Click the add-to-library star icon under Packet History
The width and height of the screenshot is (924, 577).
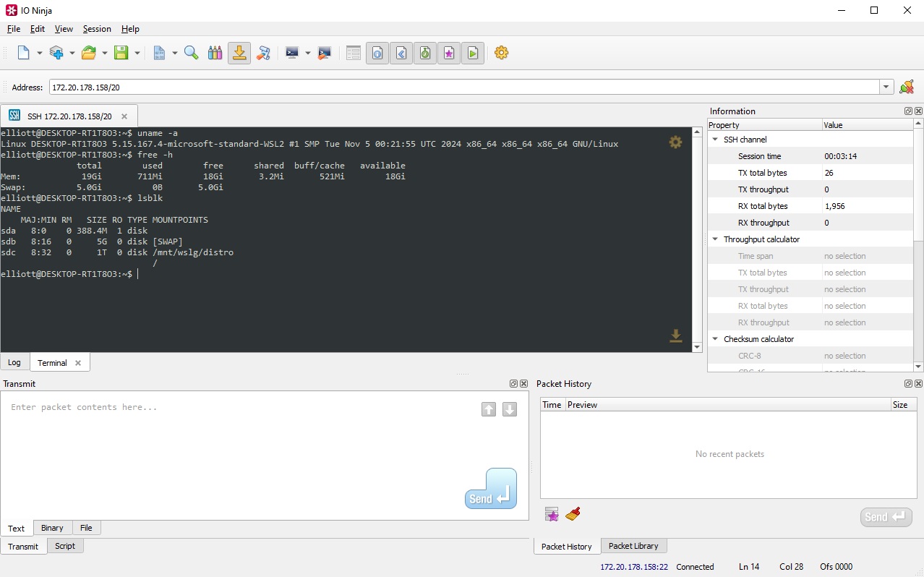[x=552, y=514]
